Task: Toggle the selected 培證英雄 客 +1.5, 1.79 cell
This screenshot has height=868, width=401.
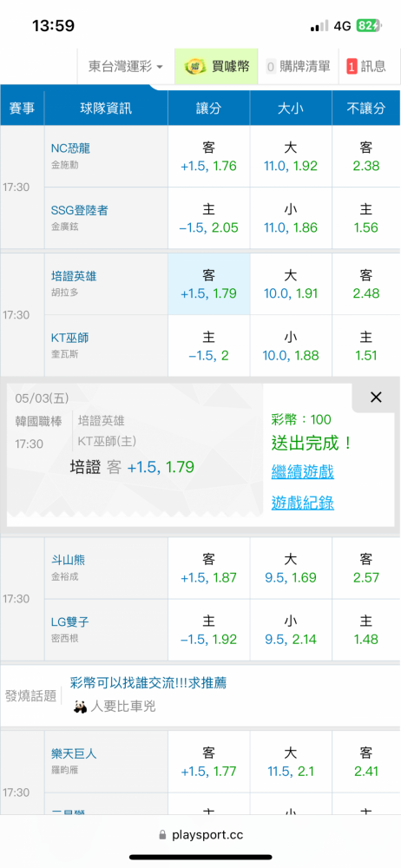Action: point(209,284)
